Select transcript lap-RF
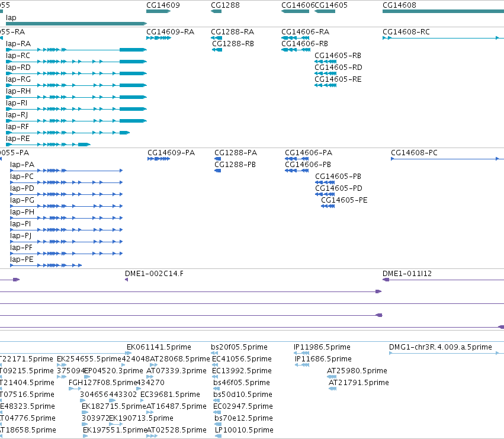The image size is (504, 439). click(68, 133)
